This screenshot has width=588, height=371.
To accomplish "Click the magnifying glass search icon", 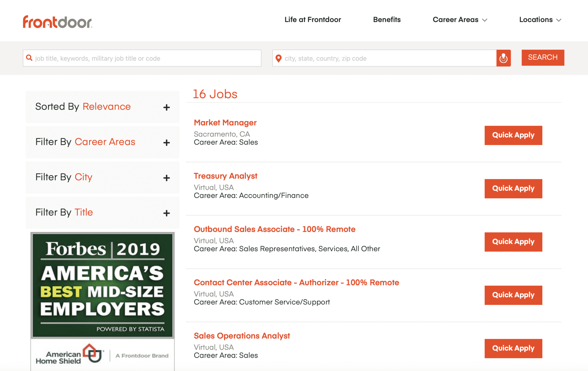I will [29, 58].
